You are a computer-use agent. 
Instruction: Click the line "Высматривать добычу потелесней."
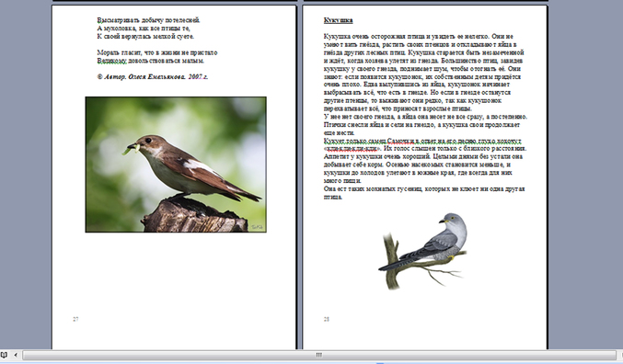click(148, 20)
